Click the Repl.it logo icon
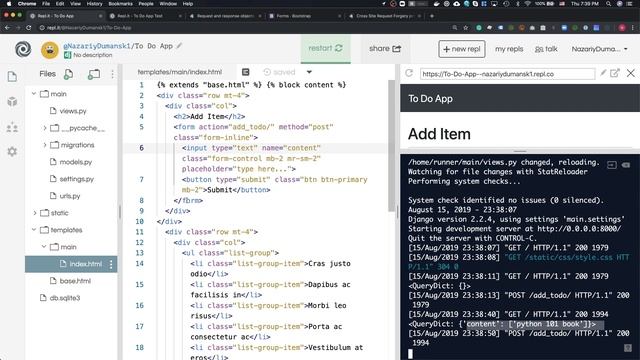640x360 pixels. pos(23,49)
